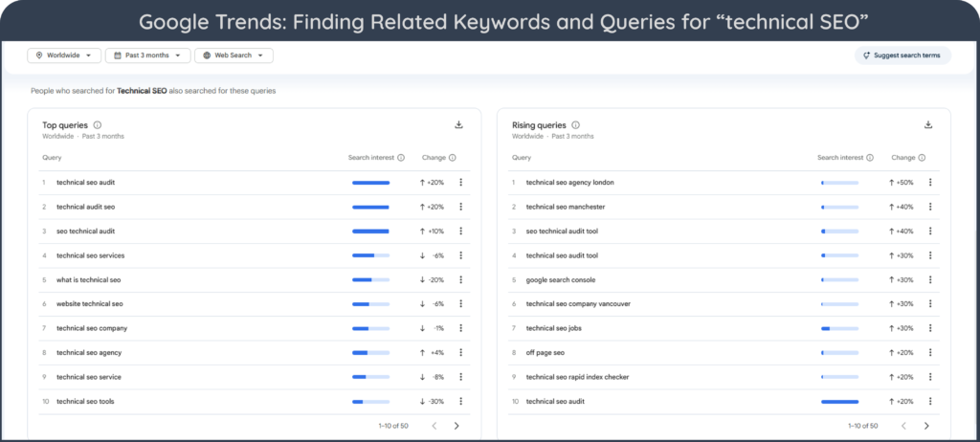This screenshot has width=980, height=442.
Task: Open more options for technical seo service
Action: [x=460, y=377]
